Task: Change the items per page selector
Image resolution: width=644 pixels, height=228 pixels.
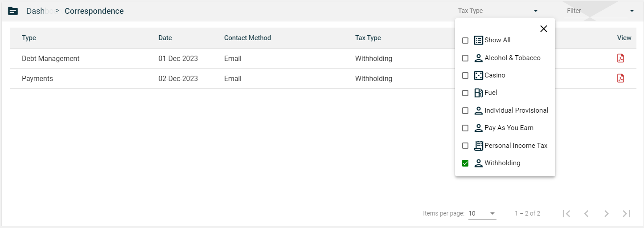Action: 482,214
